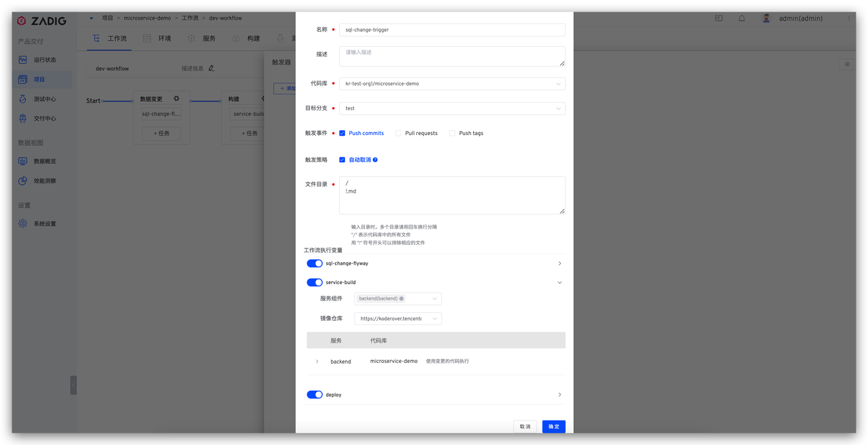Click microservice-demo in the breadcrumb

(x=147, y=18)
